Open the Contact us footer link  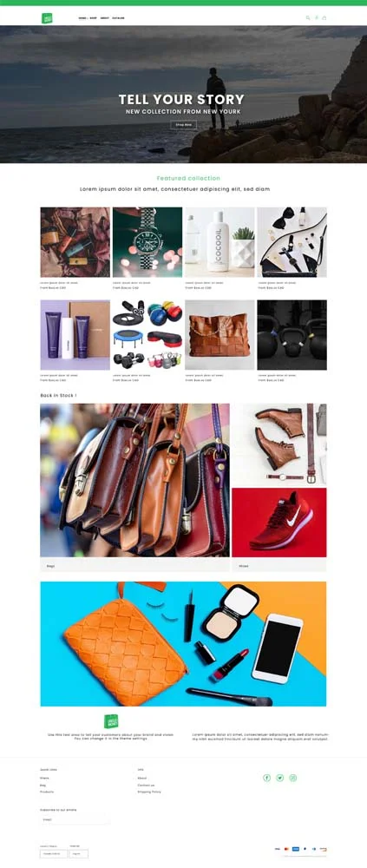pos(146,785)
